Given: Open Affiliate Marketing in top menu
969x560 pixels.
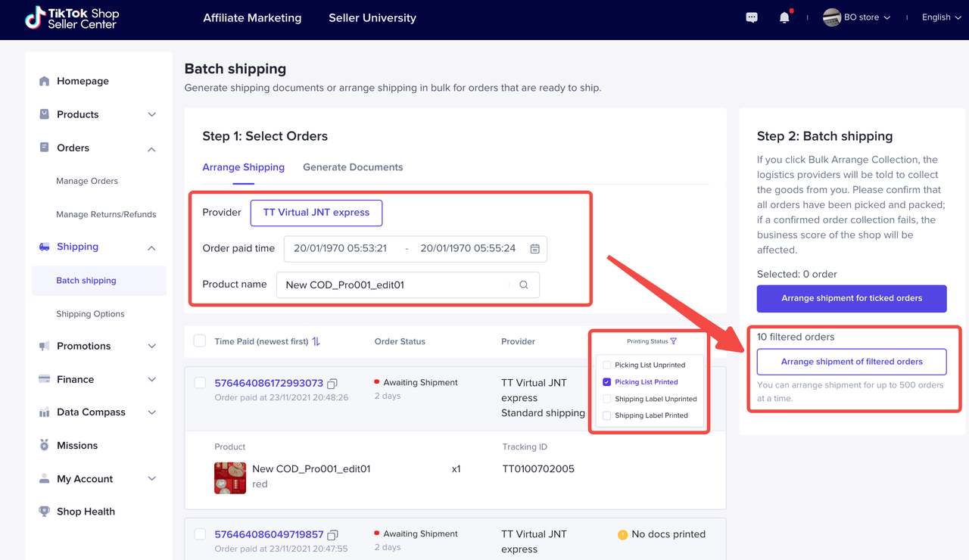Looking at the screenshot, I should 252,18.
